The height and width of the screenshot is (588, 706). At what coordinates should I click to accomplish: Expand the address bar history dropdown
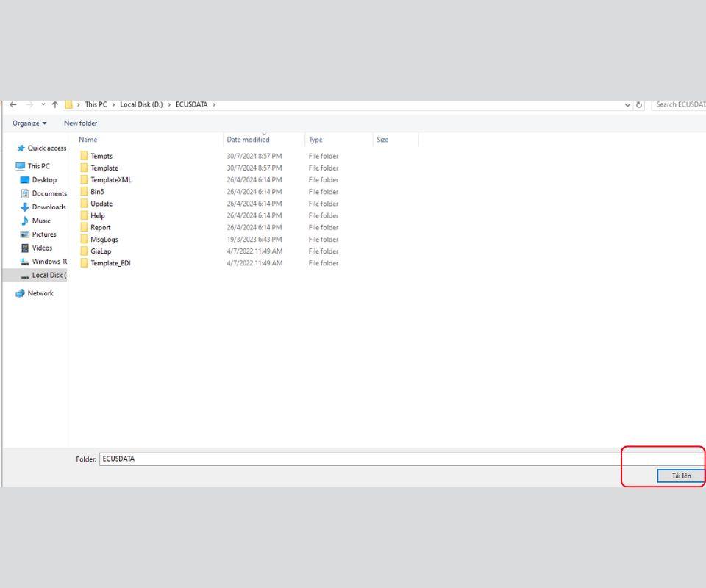(627, 104)
